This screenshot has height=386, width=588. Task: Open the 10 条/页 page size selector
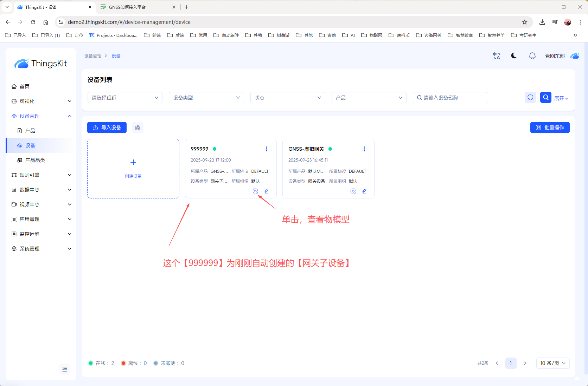click(552, 363)
